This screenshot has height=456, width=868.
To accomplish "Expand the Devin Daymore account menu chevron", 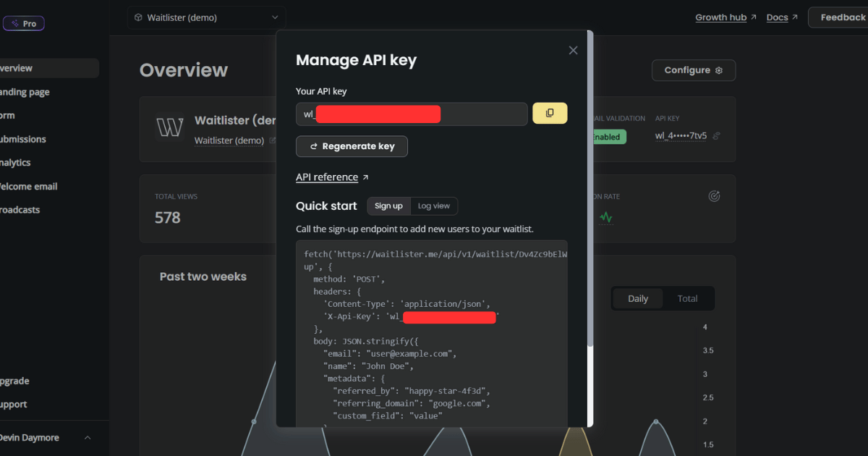I will point(88,438).
